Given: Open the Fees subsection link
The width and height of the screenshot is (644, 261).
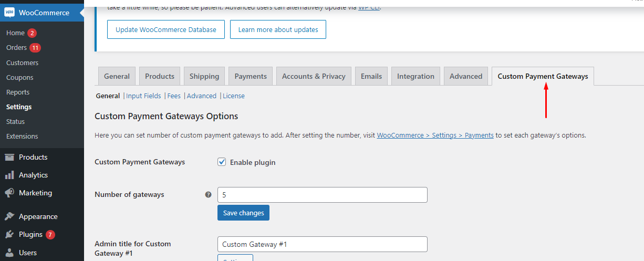Looking at the screenshot, I should (x=174, y=96).
